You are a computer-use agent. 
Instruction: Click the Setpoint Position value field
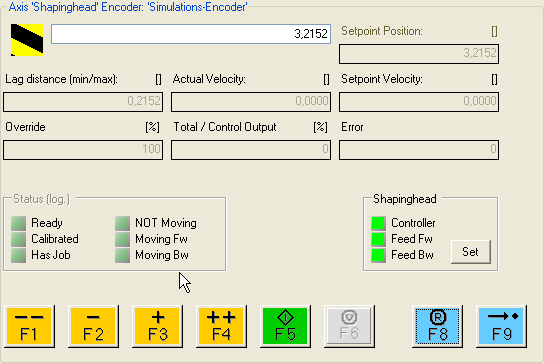419,53
